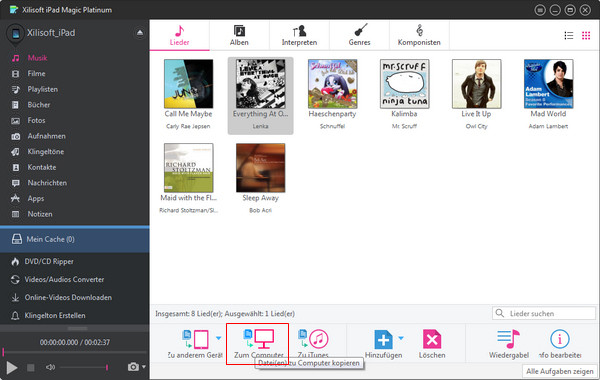Switch to list view
Image resolution: width=600 pixels, height=380 pixels.
click(x=569, y=36)
